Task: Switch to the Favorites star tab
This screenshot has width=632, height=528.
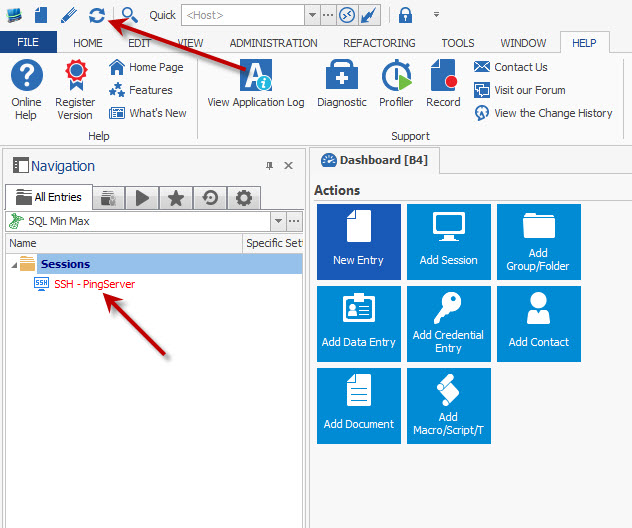Action: [176, 198]
